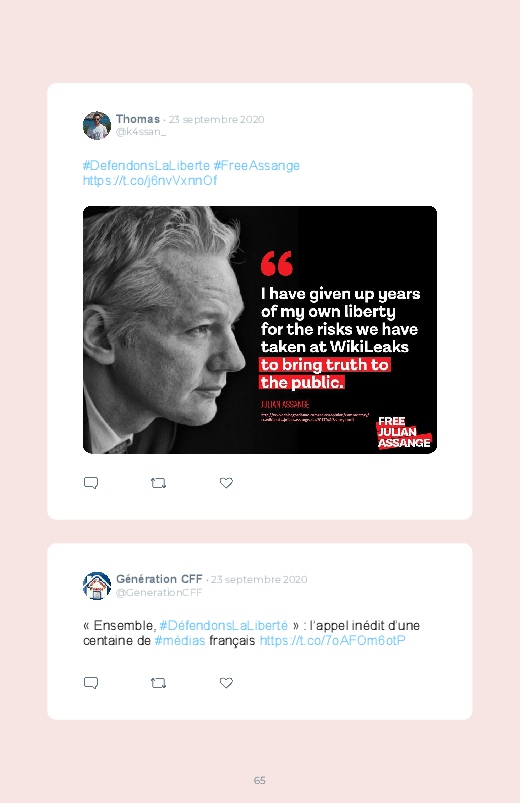The height and width of the screenshot is (803, 520).
Task: Click the @k4ssan_ handle
Action: coord(141,132)
